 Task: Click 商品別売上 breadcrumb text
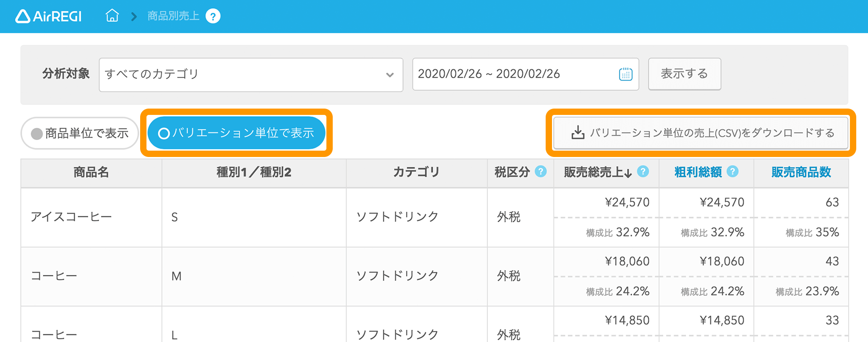pyautogui.click(x=174, y=16)
